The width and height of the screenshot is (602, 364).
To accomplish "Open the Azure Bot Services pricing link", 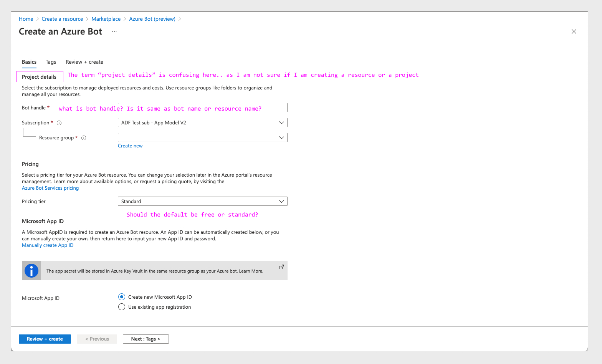I will click(50, 188).
